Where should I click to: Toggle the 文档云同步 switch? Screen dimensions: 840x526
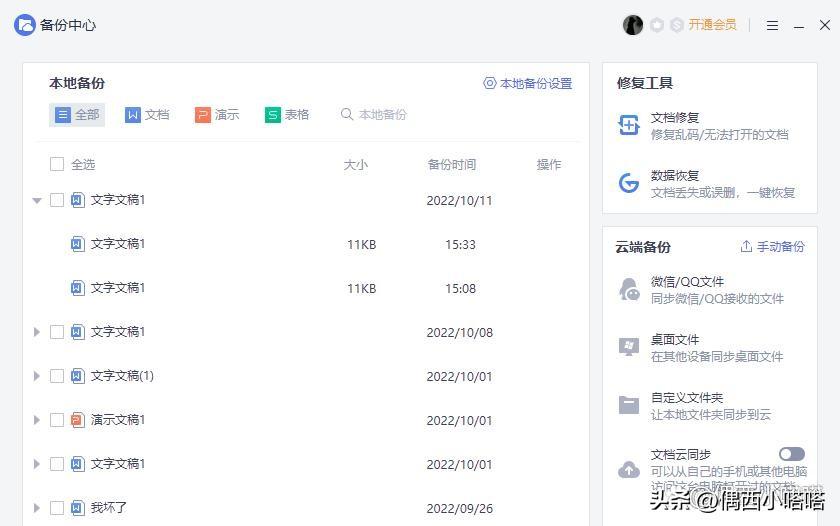791,454
